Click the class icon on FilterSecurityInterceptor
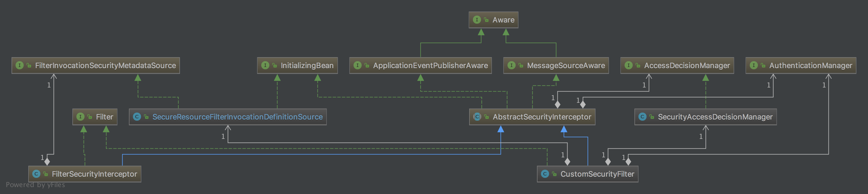 pyautogui.click(x=36, y=174)
